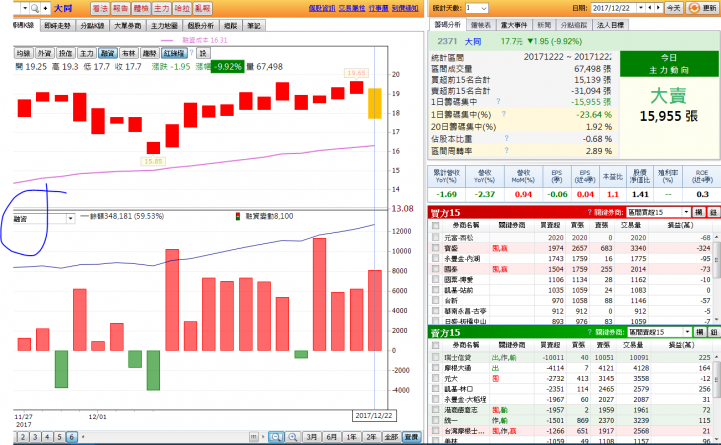Open the 哈拉 toolbar button

click(182, 8)
